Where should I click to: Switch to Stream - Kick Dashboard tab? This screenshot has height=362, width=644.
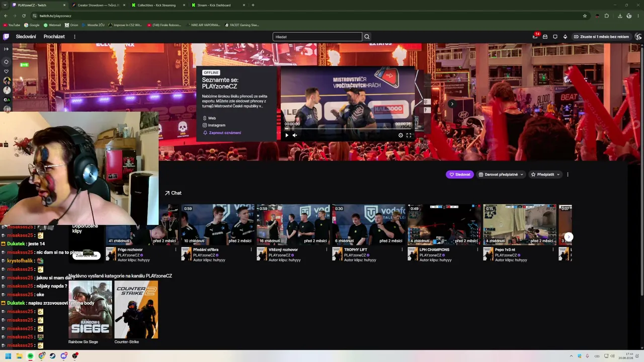218,5
